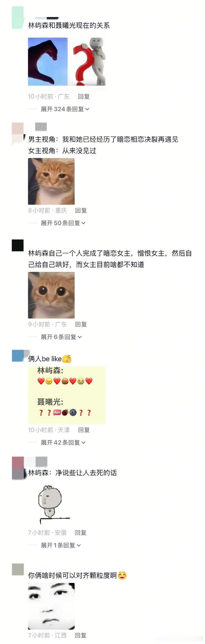Open the sad orange cat image

click(51, 181)
